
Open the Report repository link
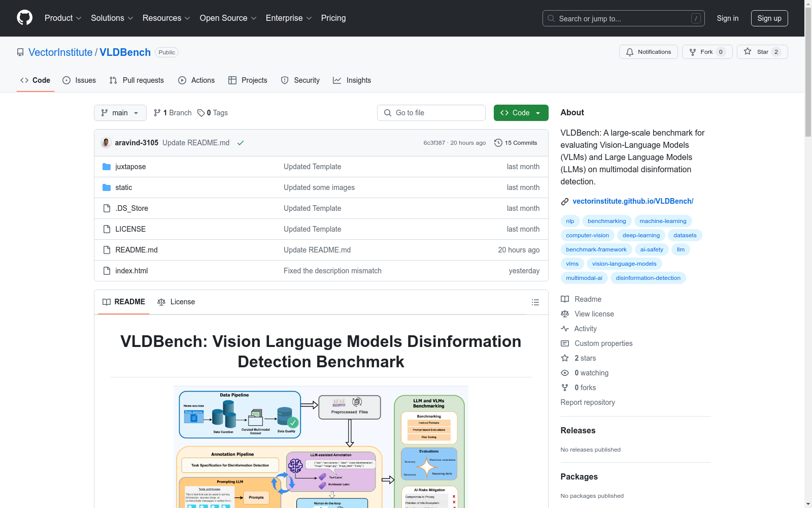(588, 402)
